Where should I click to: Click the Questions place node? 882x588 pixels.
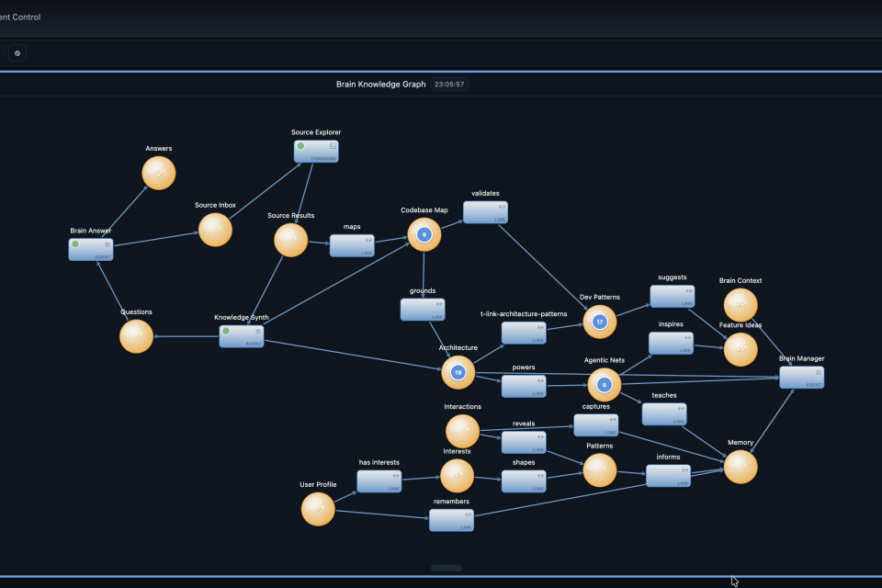point(136,336)
